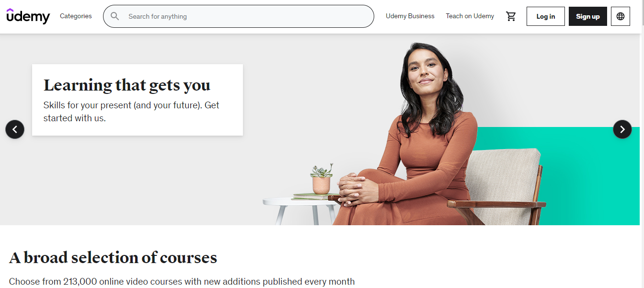
Task: Click the succulent plant on the table
Action: (x=322, y=179)
